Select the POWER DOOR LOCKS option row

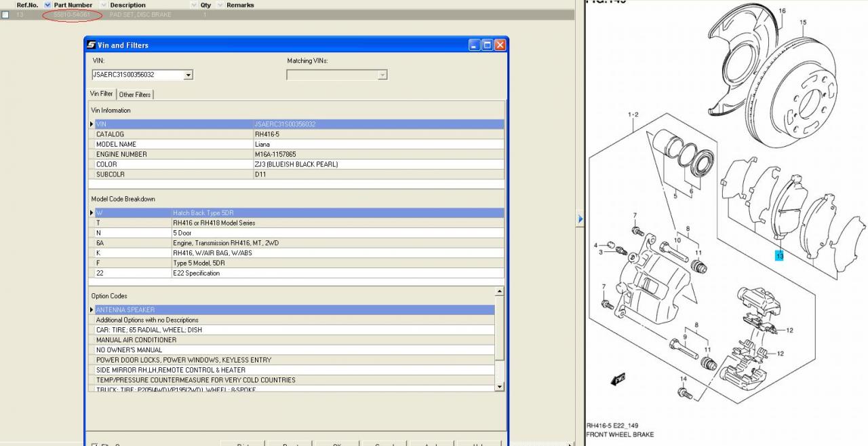pyautogui.click(x=292, y=360)
